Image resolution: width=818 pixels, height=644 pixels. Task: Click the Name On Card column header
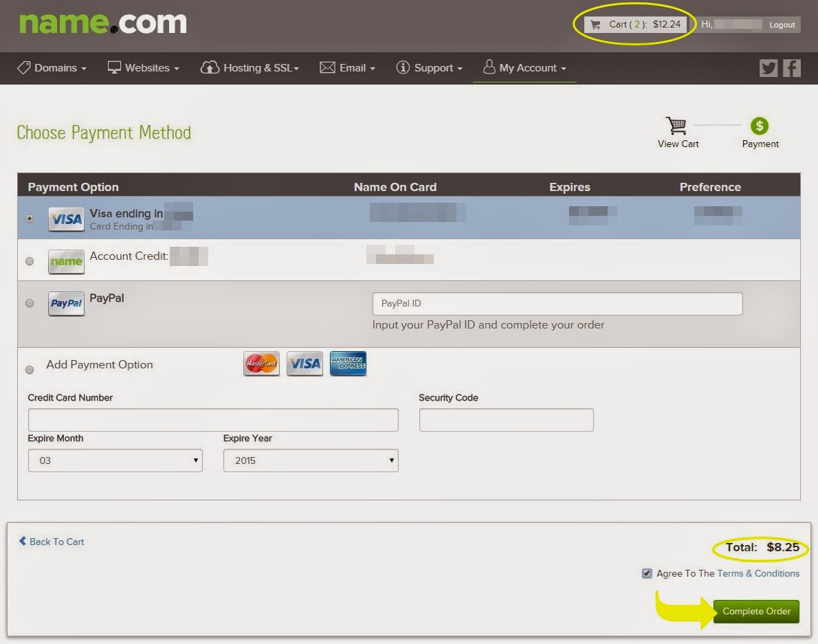click(x=395, y=187)
